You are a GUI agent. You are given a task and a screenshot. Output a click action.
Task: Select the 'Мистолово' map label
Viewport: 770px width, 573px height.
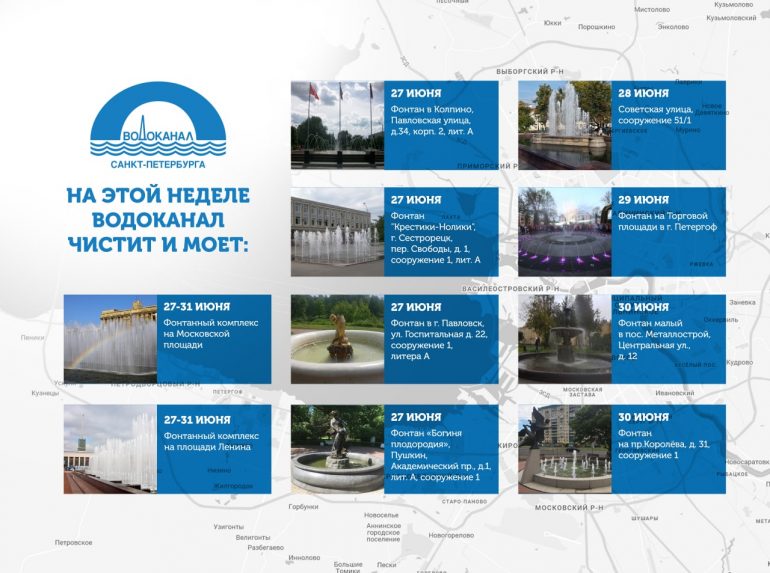[652, 10]
